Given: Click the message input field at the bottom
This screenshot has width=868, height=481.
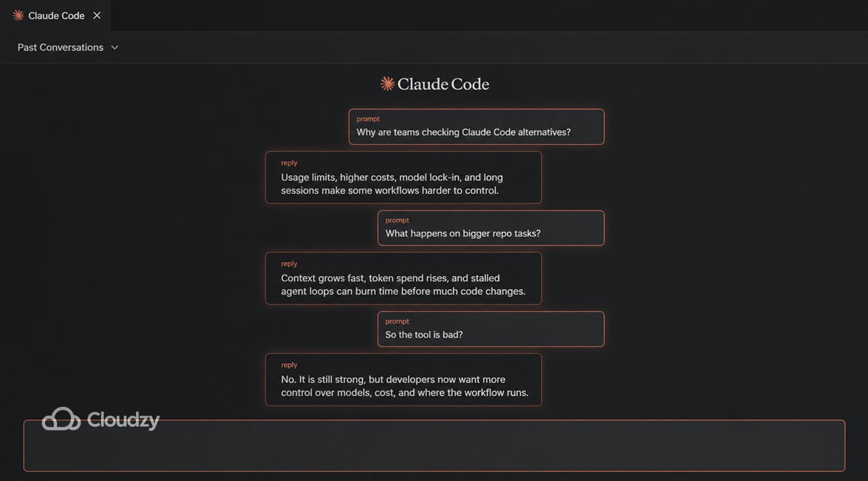Looking at the screenshot, I should pyautogui.click(x=434, y=445).
